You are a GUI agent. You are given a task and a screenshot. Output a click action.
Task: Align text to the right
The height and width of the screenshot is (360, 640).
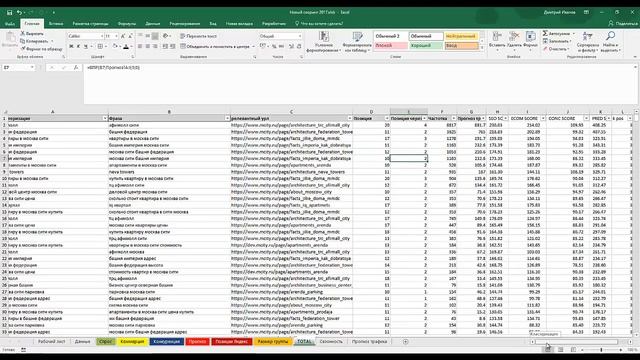pos(155,47)
